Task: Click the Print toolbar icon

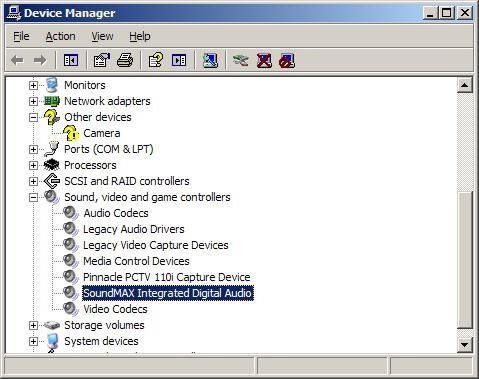Action: point(125,60)
